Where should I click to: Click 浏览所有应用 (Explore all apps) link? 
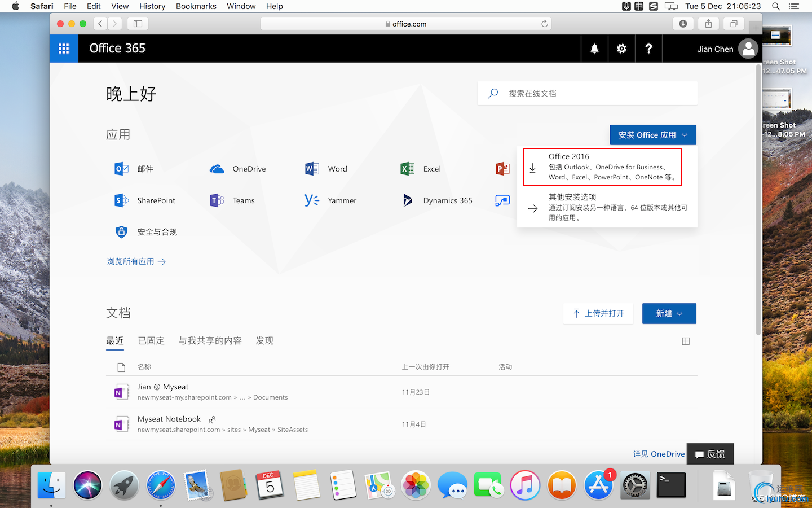[136, 262]
